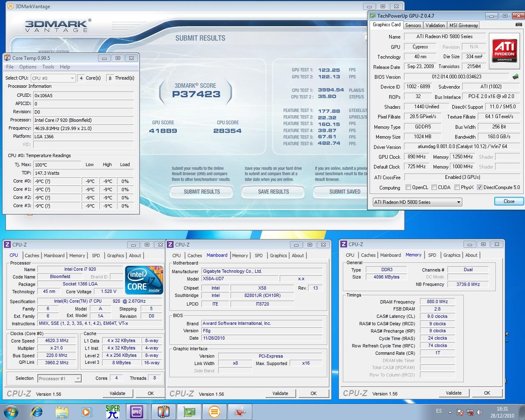This screenshot has width=525, height=420.
Task: Open Windows Media Player from the taskbar
Action: pyautogui.click(x=87, y=411)
